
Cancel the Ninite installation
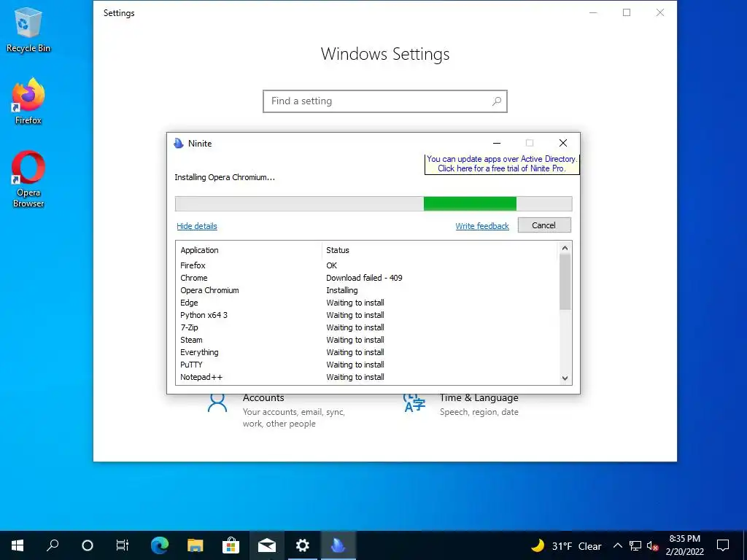click(544, 225)
